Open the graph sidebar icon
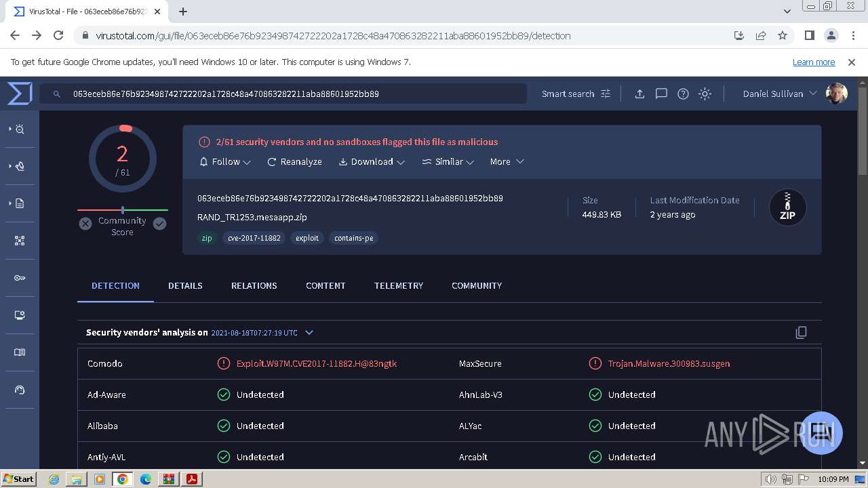 [x=20, y=241]
